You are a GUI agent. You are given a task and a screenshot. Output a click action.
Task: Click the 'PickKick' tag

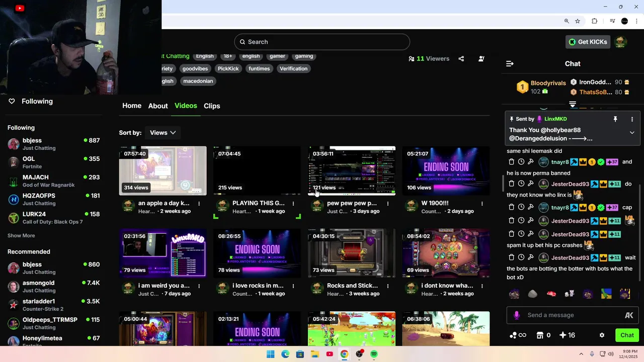(228, 69)
